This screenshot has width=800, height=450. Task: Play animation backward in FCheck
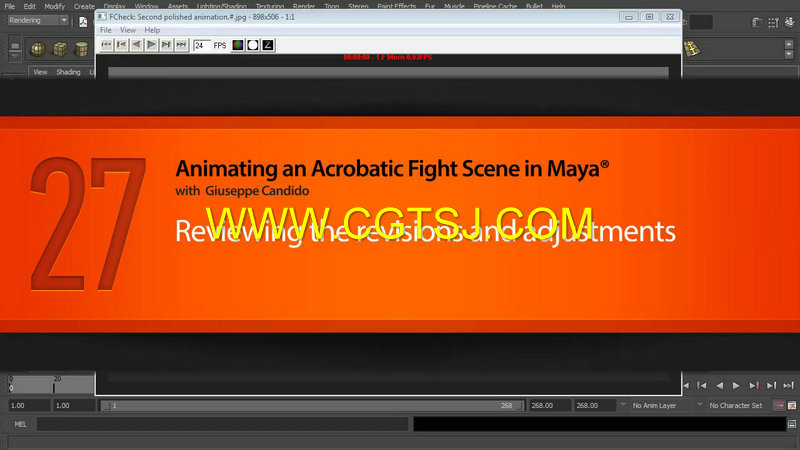136,45
